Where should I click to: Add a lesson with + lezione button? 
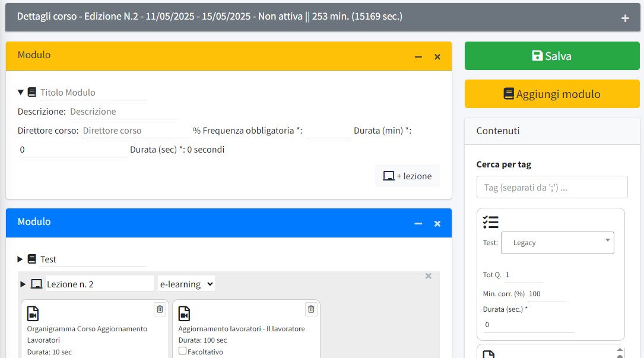click(408, 176)
